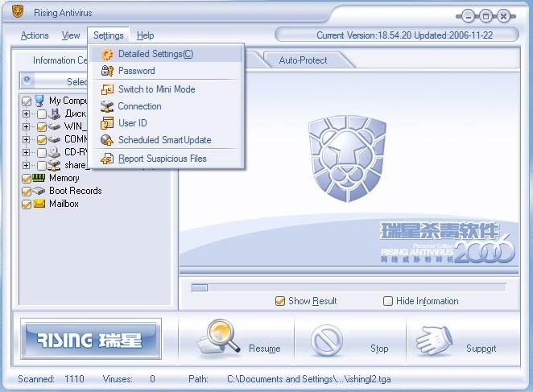The width and height of the screenshot is (533, 392).
Task: Close the open Settings menu
Action: [x=109, y=35]
